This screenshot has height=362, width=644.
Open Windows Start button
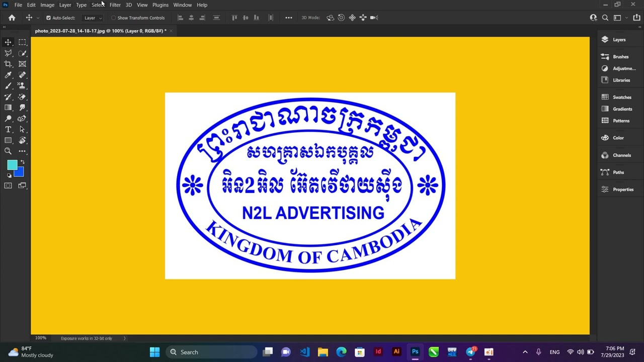click(x=154, y=352)
